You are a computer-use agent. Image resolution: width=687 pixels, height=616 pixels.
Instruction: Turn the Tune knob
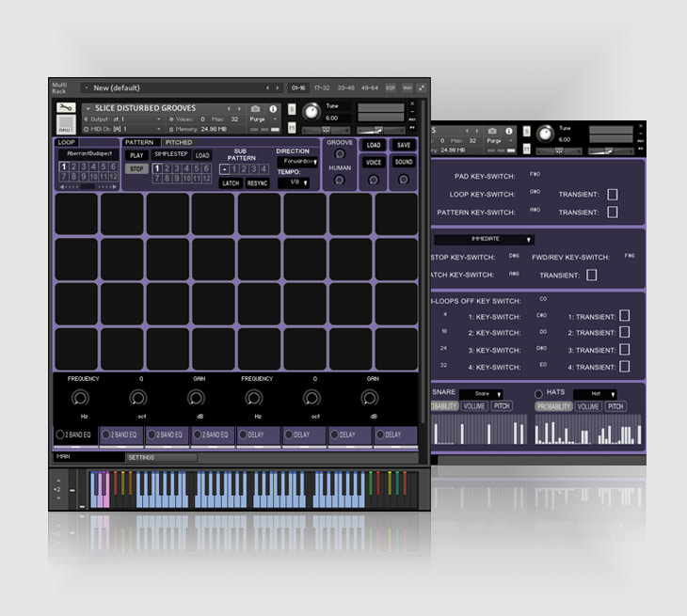pyautogui.click(x=311, y=112)
